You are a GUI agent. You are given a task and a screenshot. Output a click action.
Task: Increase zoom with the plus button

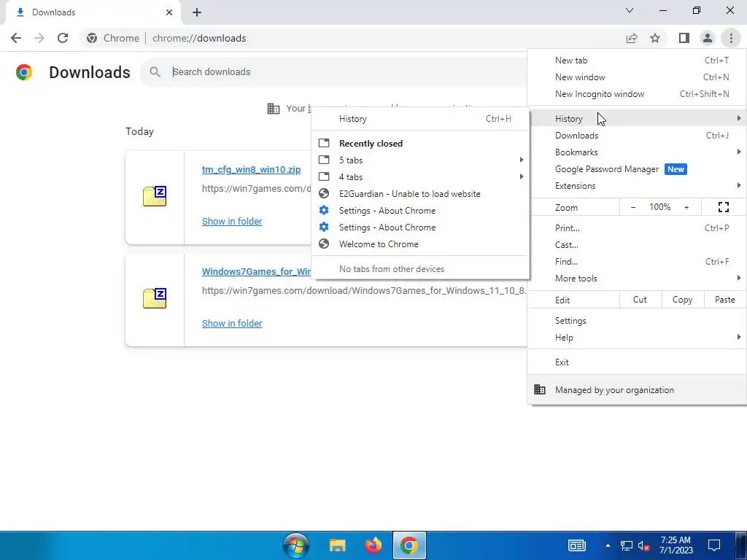point(686,207)
